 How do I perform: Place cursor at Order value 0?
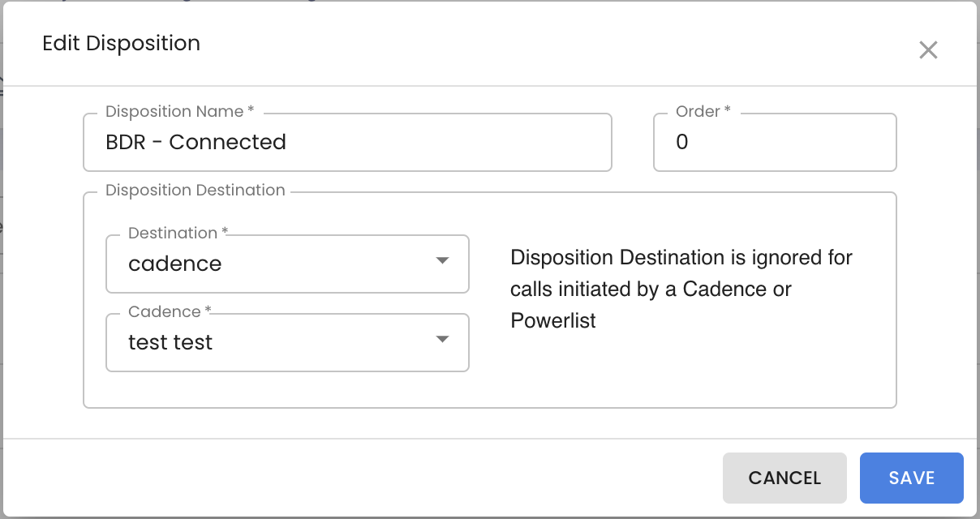pyautogui.click(x=682, y=142)
